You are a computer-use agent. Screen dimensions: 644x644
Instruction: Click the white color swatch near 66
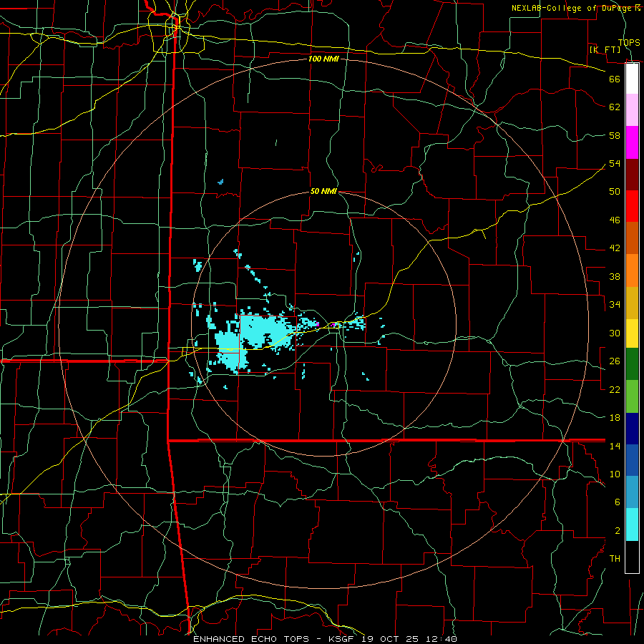tap(632, 79)
